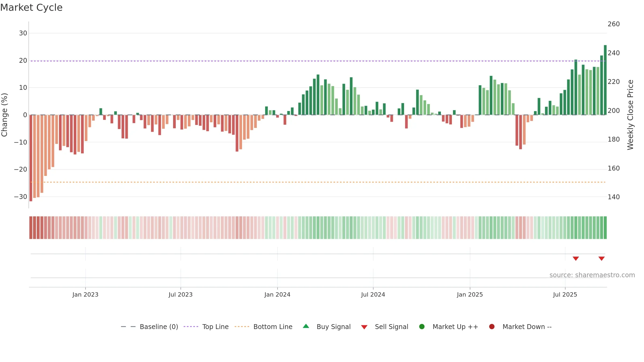Click the green Buy Signal triangle icon
The height and width of the screenshot is (362, 644).
pos(306,326)
